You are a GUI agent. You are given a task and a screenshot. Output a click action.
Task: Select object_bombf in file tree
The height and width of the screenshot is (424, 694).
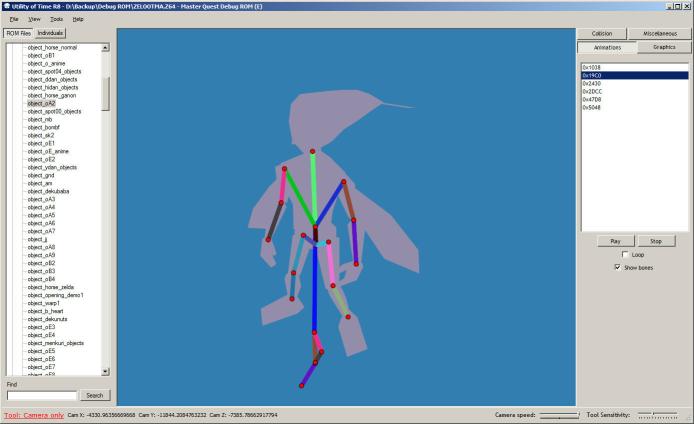tap(43, 127)
